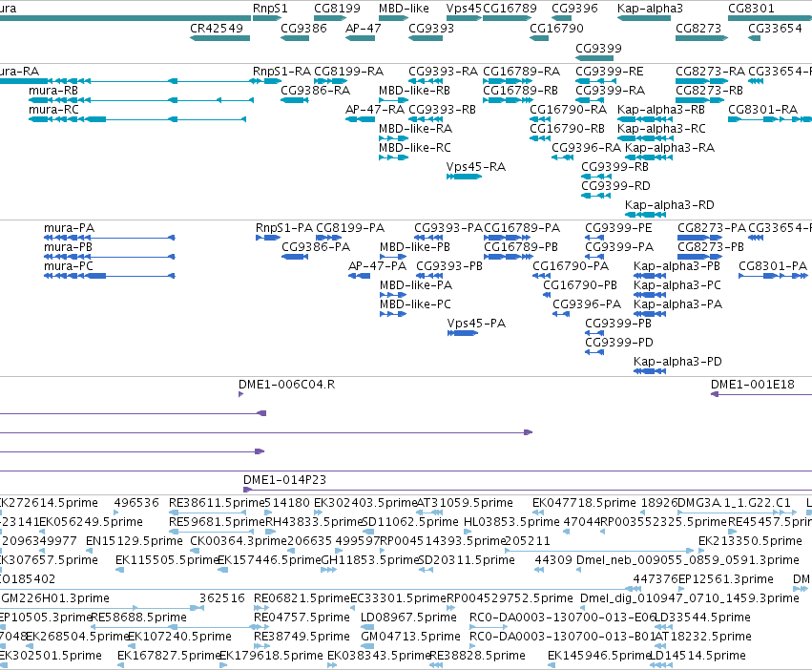Select the RE38611.5prime EST label
This screenshot has width=812, height=670.
(x=217, y=503)
